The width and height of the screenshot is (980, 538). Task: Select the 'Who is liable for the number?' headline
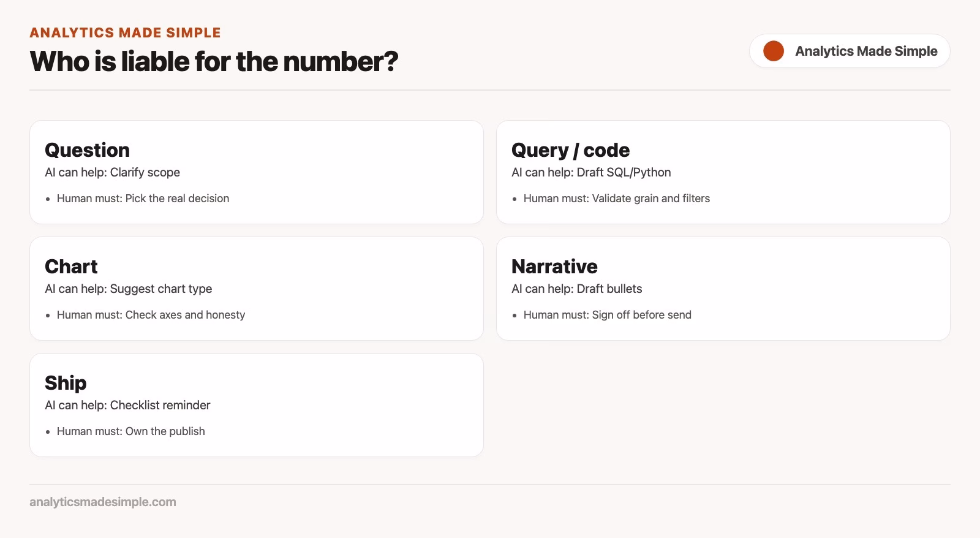pyautogui.click(x=214, y=61)
